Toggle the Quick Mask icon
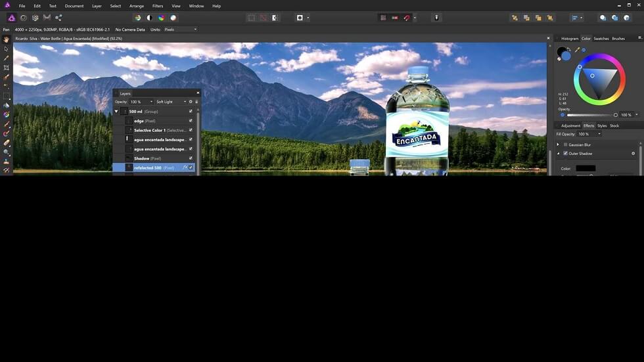Screen dimensions: 644x362 [300, 18]
